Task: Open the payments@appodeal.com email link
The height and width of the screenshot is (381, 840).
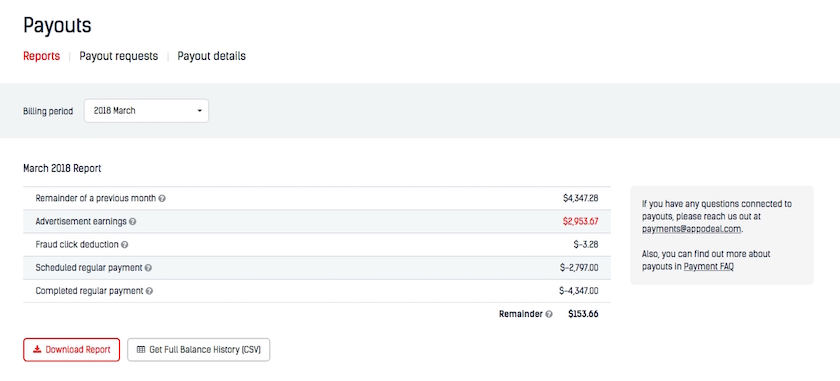Action: pyautogui.click(x=692, y=229)
